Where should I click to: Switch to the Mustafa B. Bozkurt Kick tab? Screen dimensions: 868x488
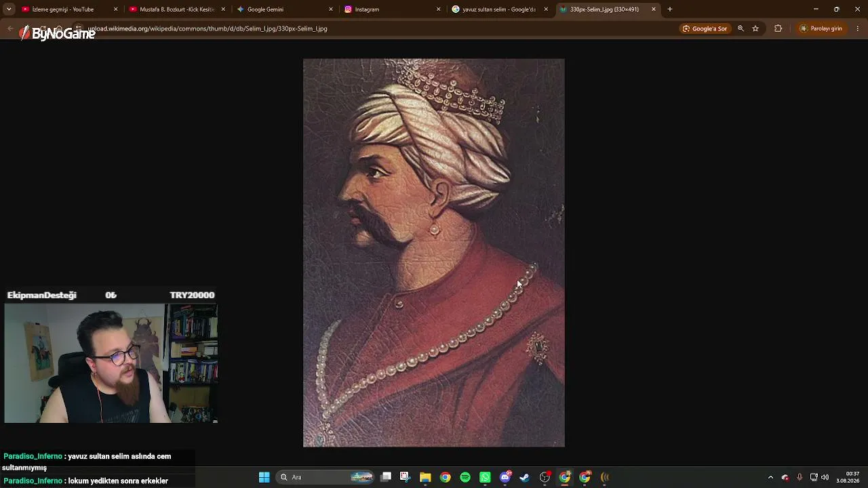pos(176,9)
